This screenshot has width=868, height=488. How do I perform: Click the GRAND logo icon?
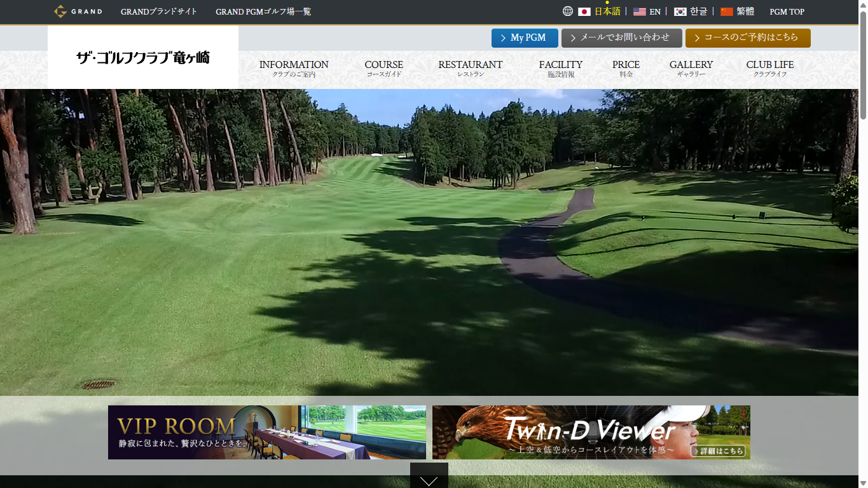point(78,11)
